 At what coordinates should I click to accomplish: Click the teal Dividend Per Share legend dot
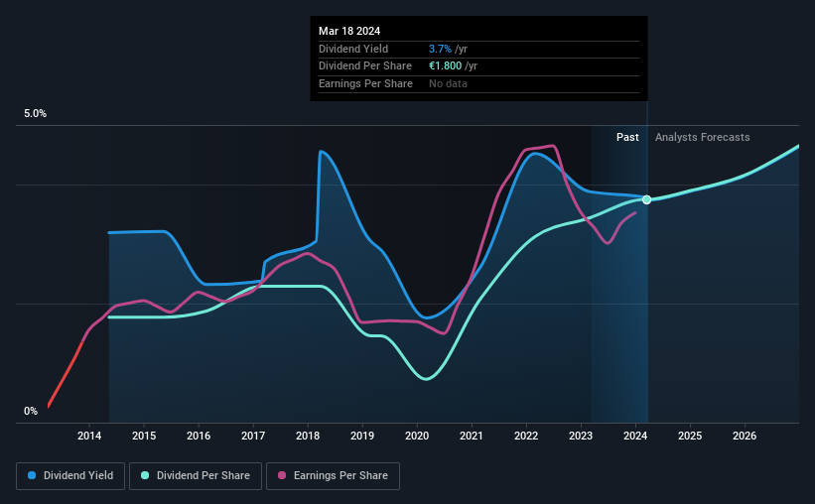point(145,475)
